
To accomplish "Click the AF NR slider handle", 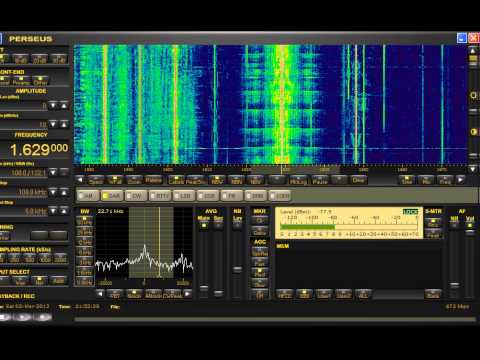I will click(454, 285).
